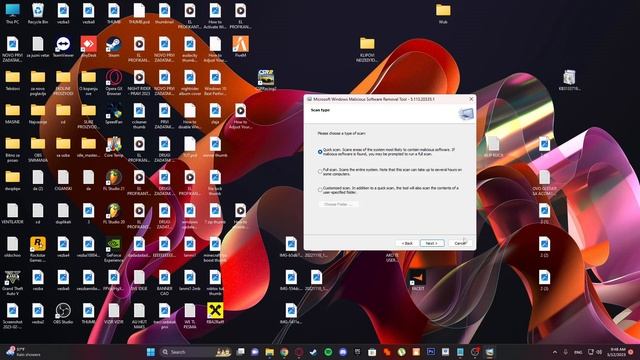
Task: Open the NIGHT RIDER media file
Action: tap(139, 83)
